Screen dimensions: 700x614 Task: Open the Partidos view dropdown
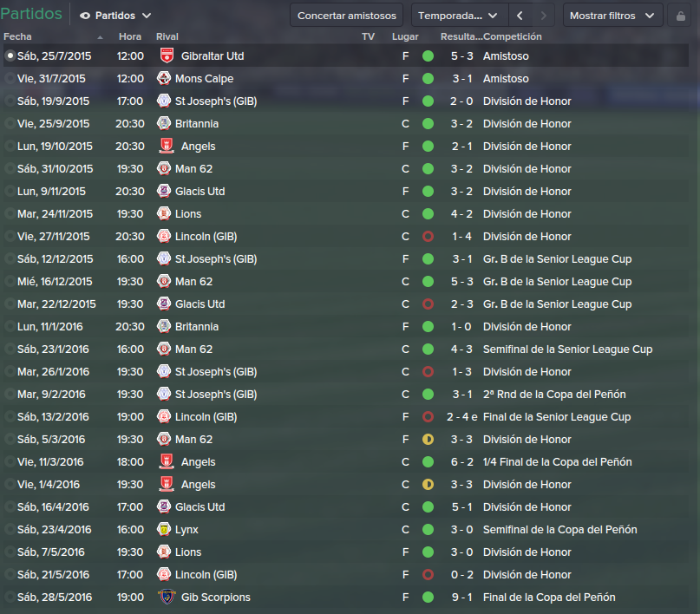(115, 16)
